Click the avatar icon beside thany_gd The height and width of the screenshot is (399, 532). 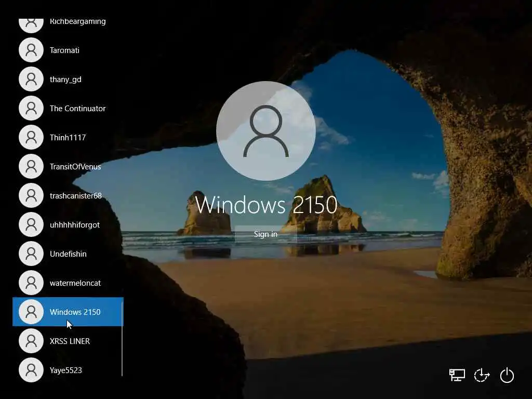(31, 79)
